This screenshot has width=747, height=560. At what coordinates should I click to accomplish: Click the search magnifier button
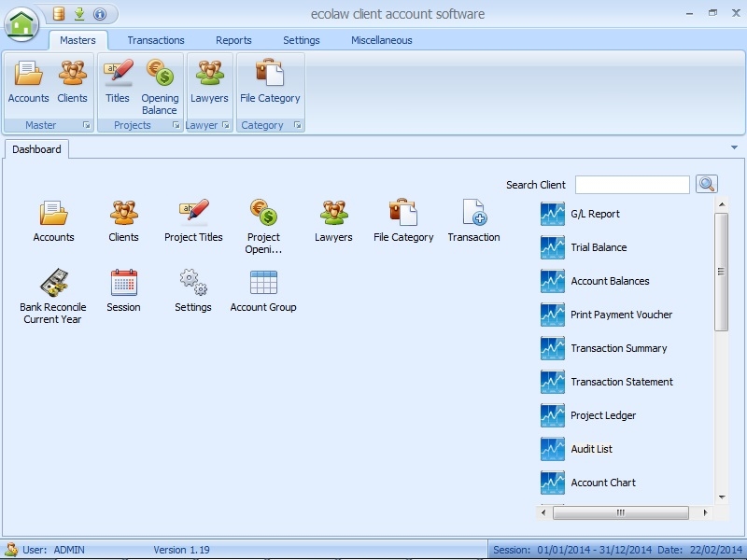[707, 185]
